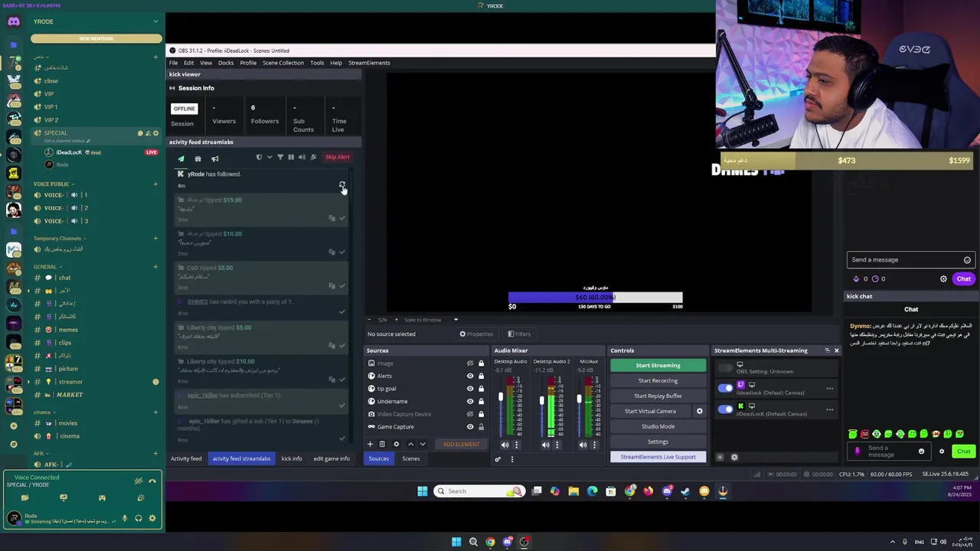This screenshot has height=551, width=980.
Task: Open source properties gear in Sources dock
Action: tap(396, 444)
